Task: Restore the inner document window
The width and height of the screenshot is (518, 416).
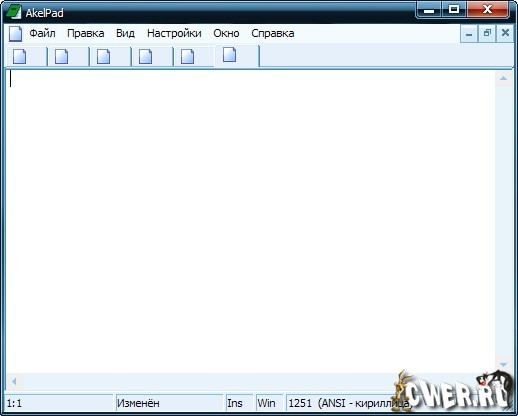Action: click(x=487, y=34)
